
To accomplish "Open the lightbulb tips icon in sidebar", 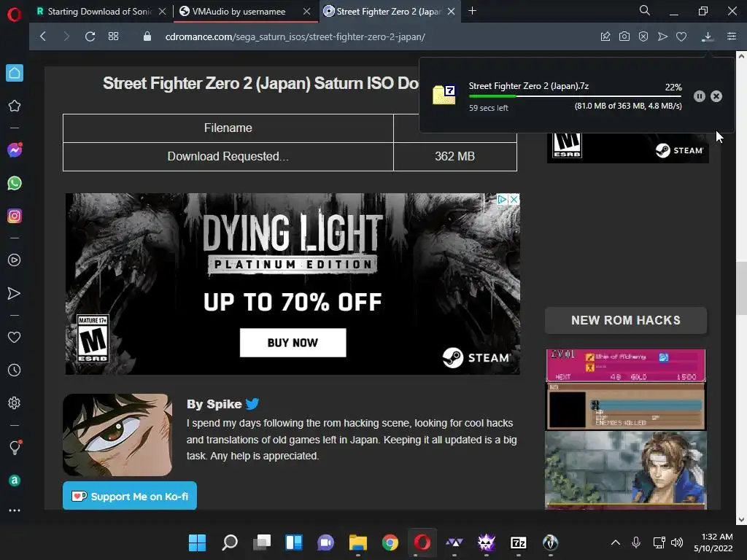I will click(x=15, y=447).
